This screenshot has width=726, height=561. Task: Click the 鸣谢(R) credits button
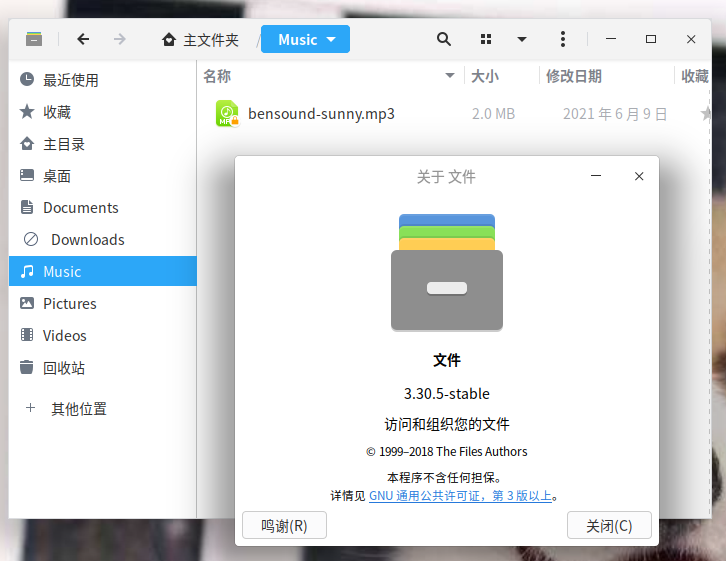click(284, 525)
